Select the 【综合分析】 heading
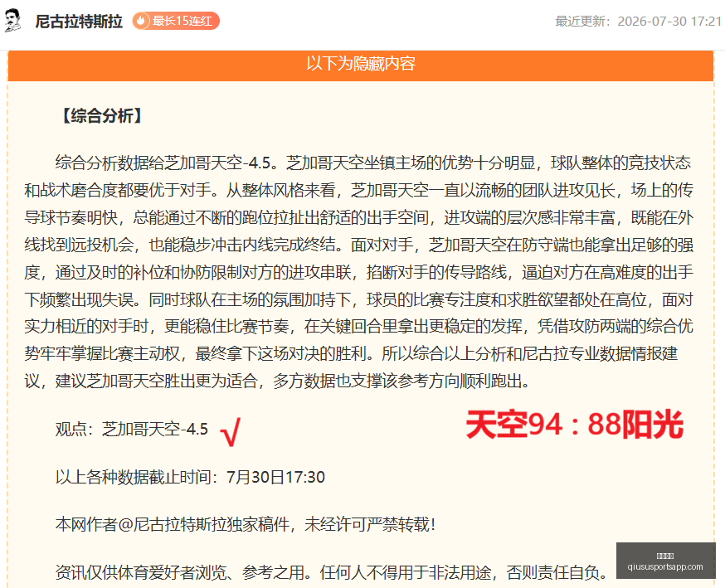Viewport: 725px width, 588px height. [x=102, y=115]
